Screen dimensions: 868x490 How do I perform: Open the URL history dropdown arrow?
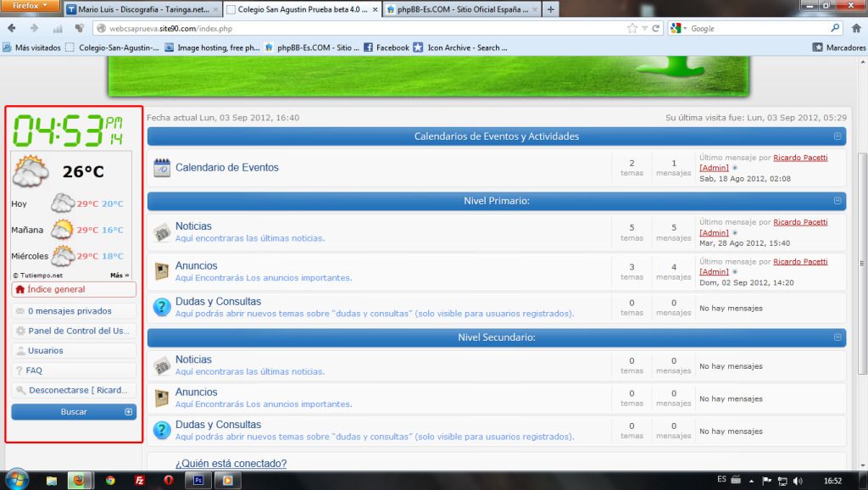coord(644,28)
